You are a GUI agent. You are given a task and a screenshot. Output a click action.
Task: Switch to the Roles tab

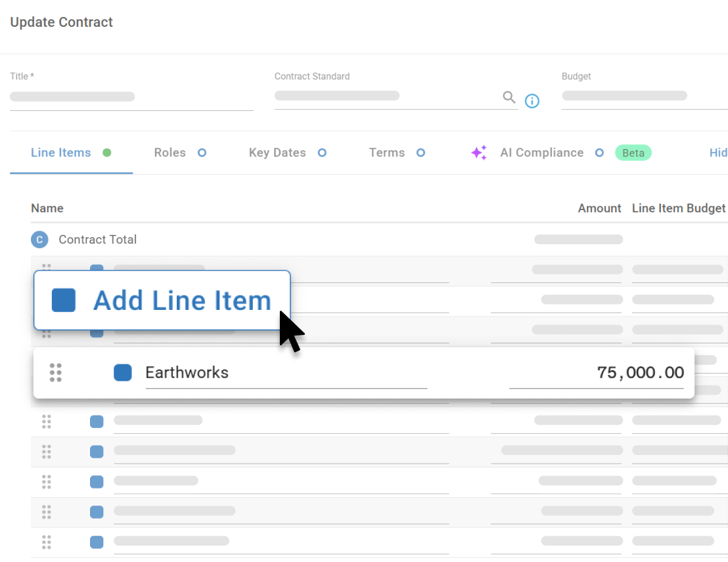(x=170, y=152)
